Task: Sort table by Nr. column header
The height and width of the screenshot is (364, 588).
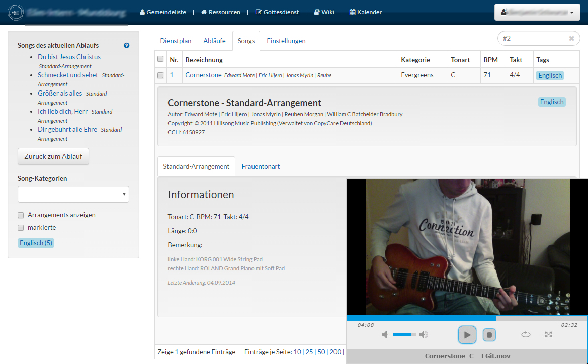Action: pyautogui.click(x=174, y=60)
